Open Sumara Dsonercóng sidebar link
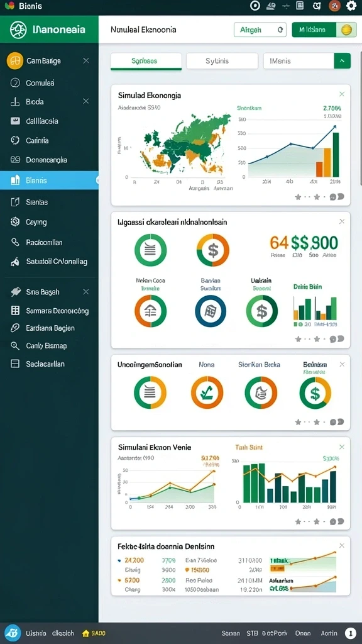This screenshot has width=362, height=644. click(49, 311)
